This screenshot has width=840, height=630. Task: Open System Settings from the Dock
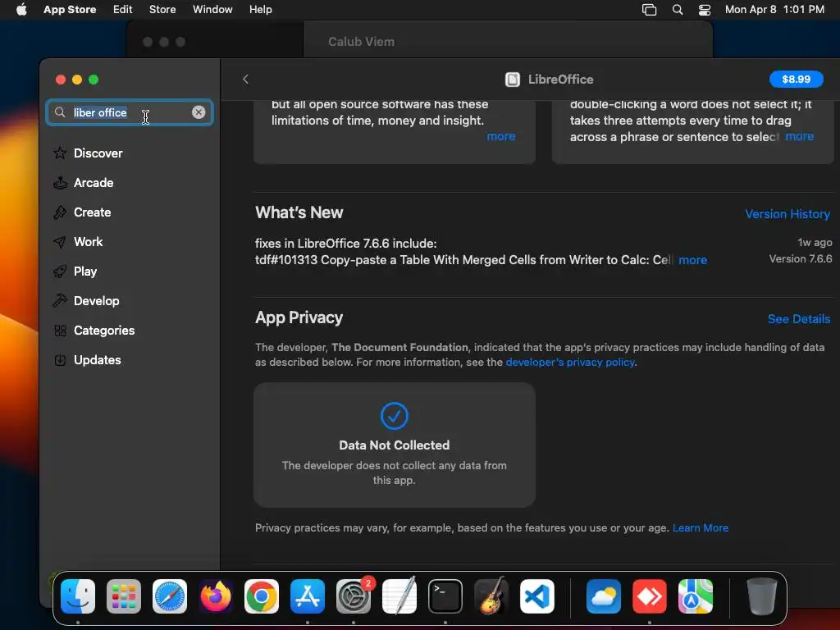pos(354,596)
